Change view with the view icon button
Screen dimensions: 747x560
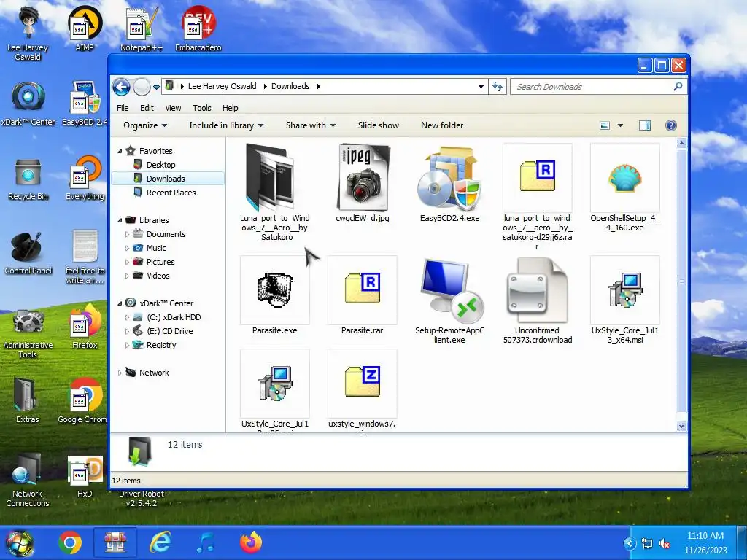[605, 125]
